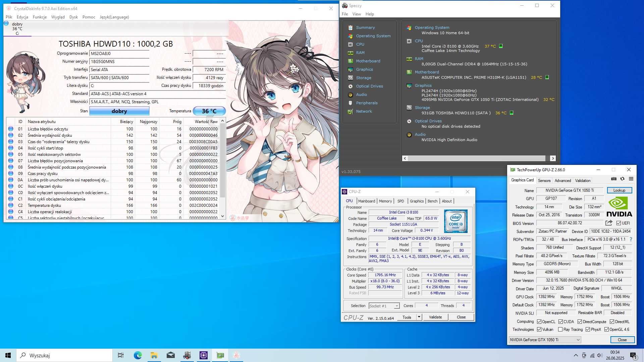Open Socket #1 selection dropdown in CPU-Z
Screen dimensions: 644x362
coord(384,306)
